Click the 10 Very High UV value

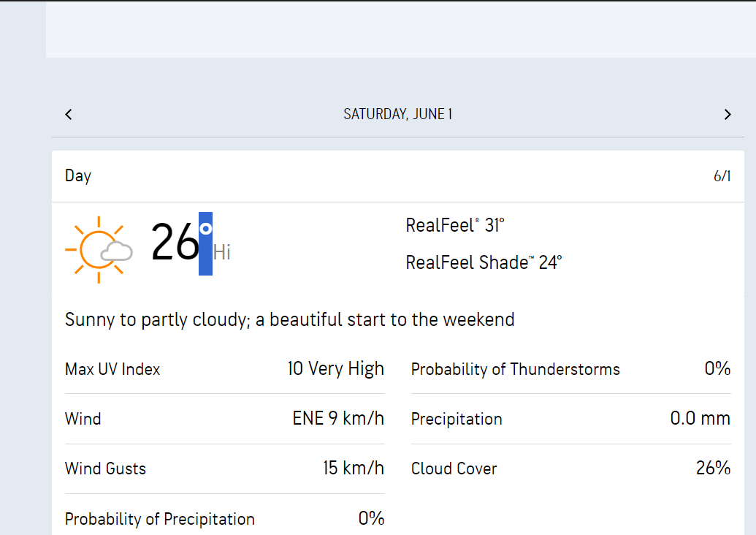click(335, 369)
